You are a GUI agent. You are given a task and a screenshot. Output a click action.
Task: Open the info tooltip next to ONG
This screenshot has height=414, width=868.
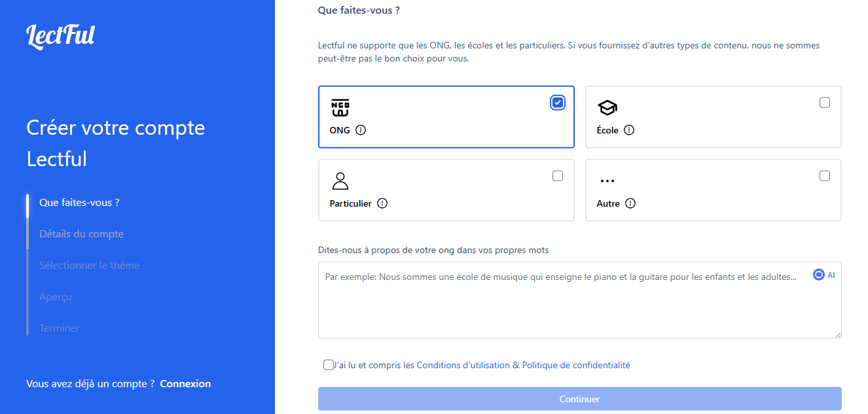(x=361, y=129)
